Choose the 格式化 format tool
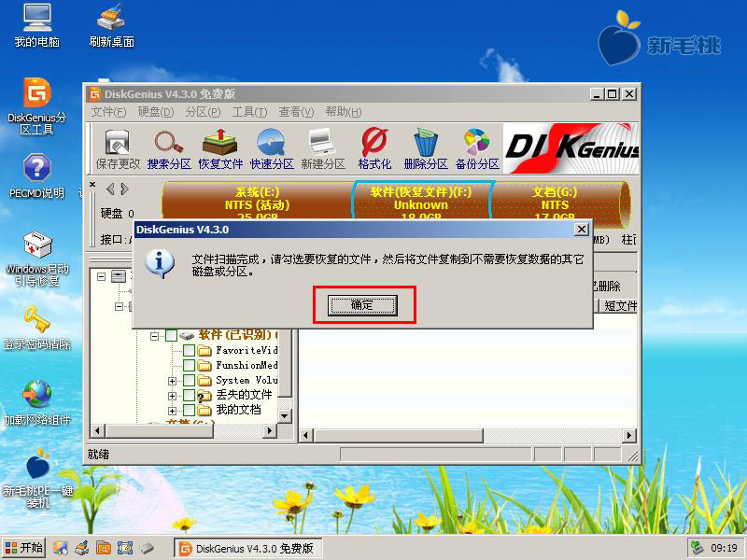This screenshot has width=747, height=560. [x=374, y=149]
